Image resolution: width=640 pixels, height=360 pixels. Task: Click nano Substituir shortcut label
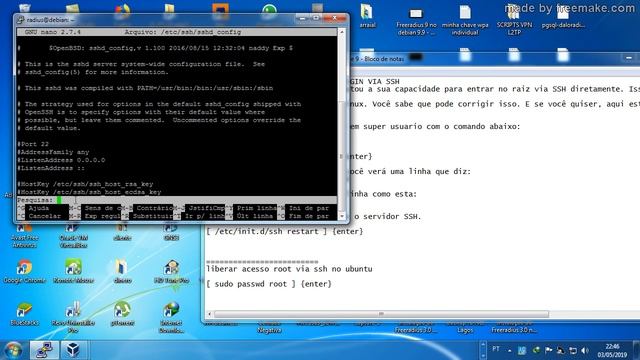(153, 216)
